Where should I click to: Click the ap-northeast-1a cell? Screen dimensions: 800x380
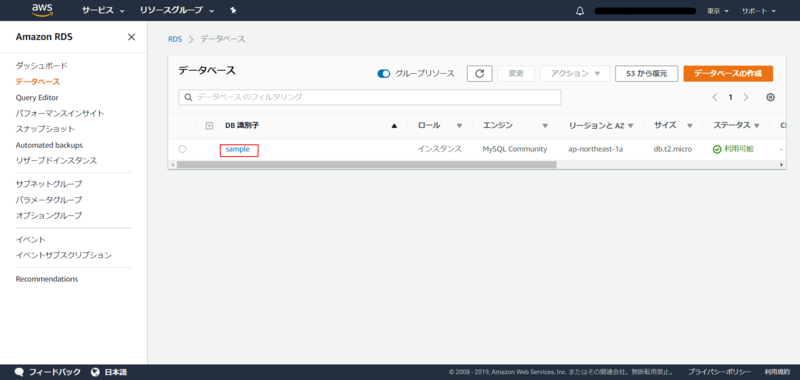pyautogui.click(x=595, y=149)
